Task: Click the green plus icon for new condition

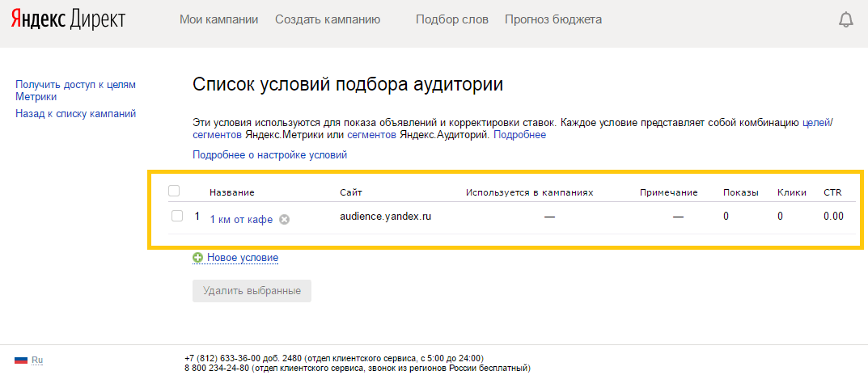Action: tap(197, 258)
